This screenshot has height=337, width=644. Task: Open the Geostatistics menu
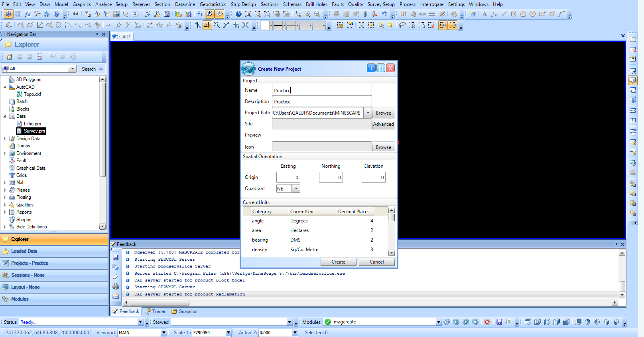coord(213,4)
